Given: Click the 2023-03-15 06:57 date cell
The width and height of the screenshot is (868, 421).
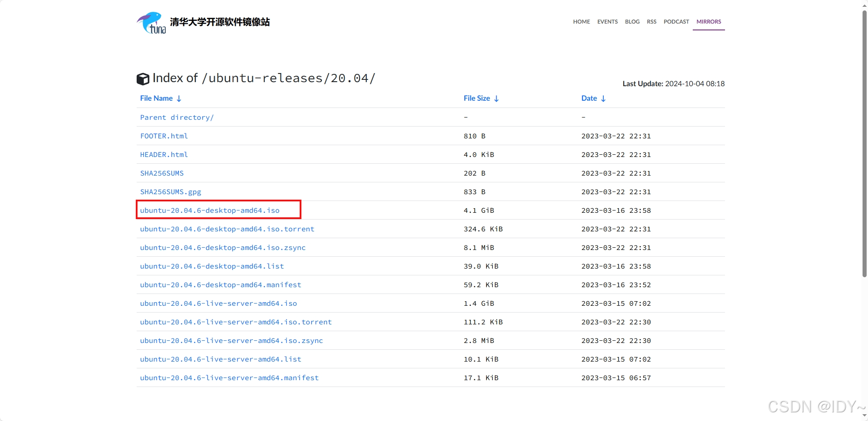Looking at the screenshot, I should point(616,378).
